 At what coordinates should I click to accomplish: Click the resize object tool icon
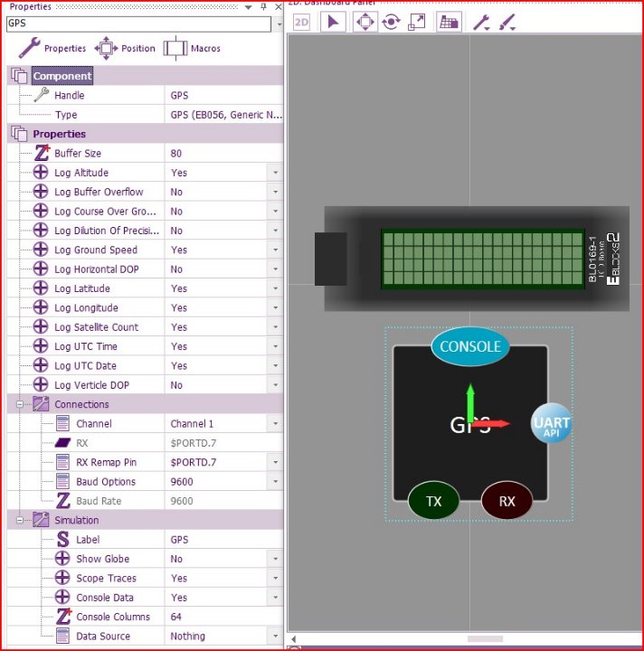point(417,22)
